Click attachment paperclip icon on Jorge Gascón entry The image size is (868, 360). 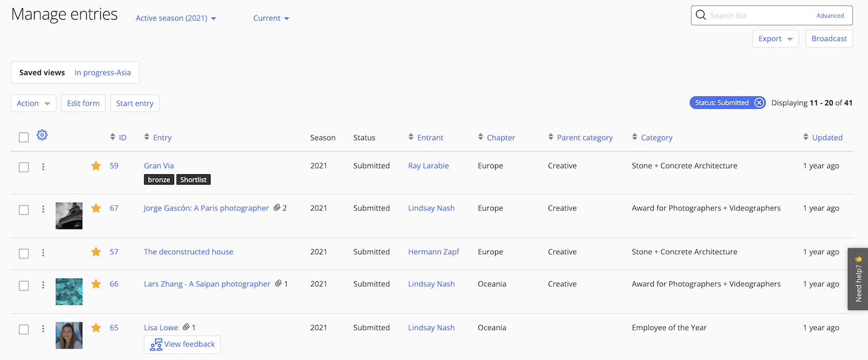(x=277, y=208)
